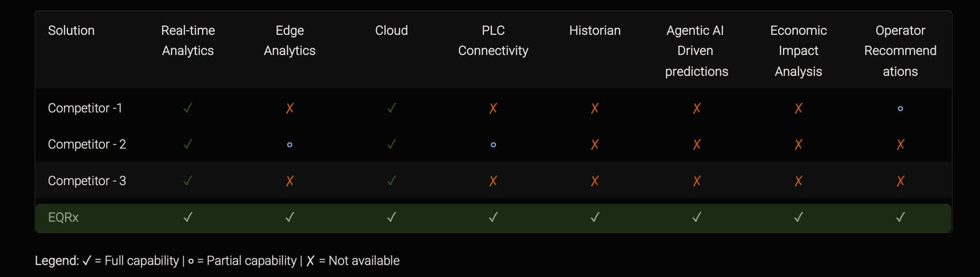Screen dimensions: 980x277
Task: Select the Real-time Analytics column header
Action: pos(188,41)
